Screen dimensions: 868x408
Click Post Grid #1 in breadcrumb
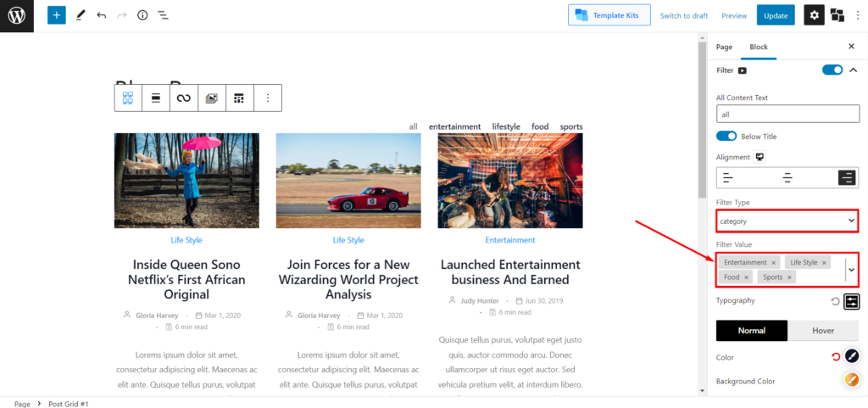[x=69, y=404]
